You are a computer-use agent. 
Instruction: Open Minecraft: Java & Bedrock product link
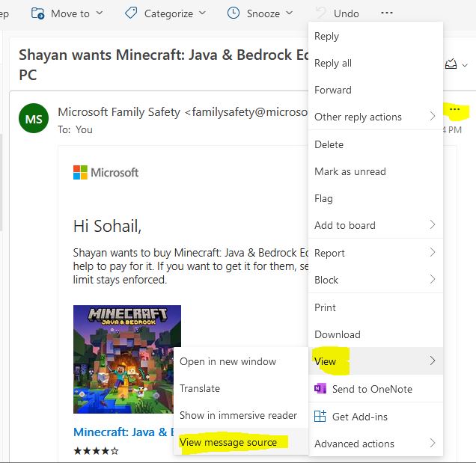coord(123,432)
